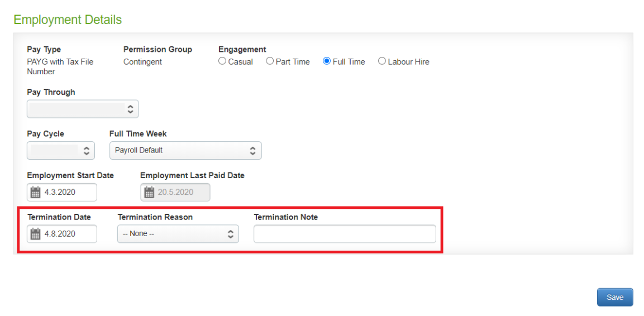Click the Contingent permission group text
Screen dimensions: 644x316
click(142, 62)
